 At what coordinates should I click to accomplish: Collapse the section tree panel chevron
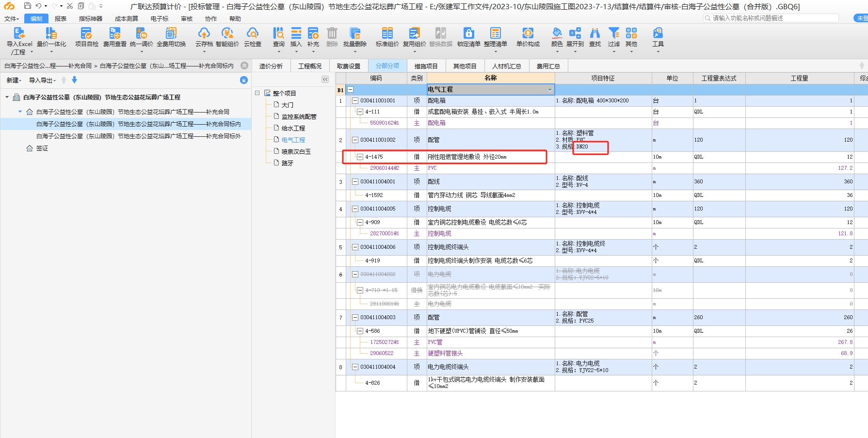tap(325, 79)
